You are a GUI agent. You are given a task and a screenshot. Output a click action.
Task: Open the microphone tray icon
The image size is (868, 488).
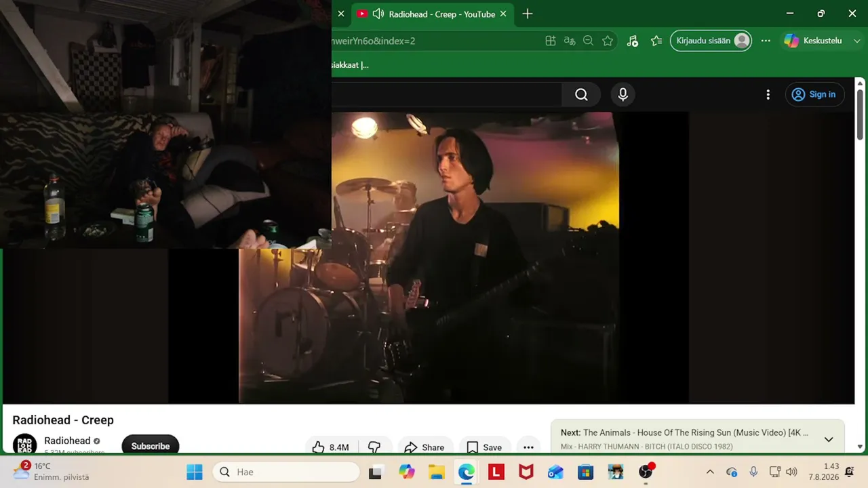[x=753, y=472]
